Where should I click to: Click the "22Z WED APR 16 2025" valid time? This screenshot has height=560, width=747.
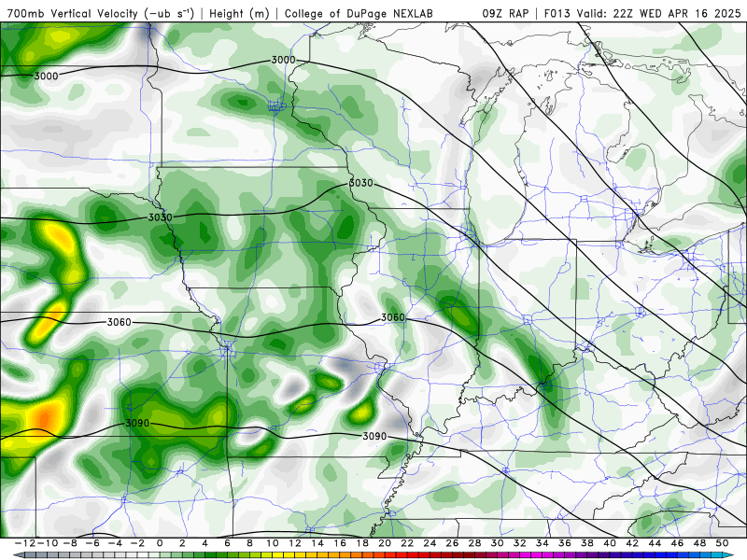coord(677,14)
